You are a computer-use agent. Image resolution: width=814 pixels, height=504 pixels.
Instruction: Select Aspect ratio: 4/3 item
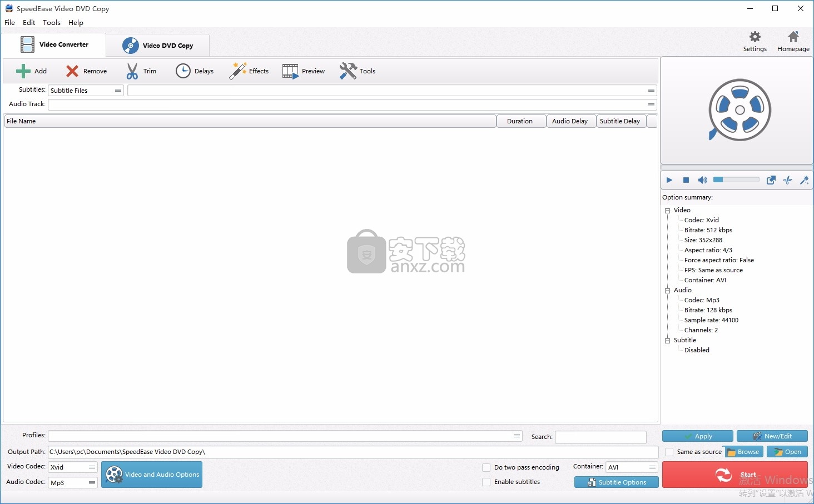708,250
